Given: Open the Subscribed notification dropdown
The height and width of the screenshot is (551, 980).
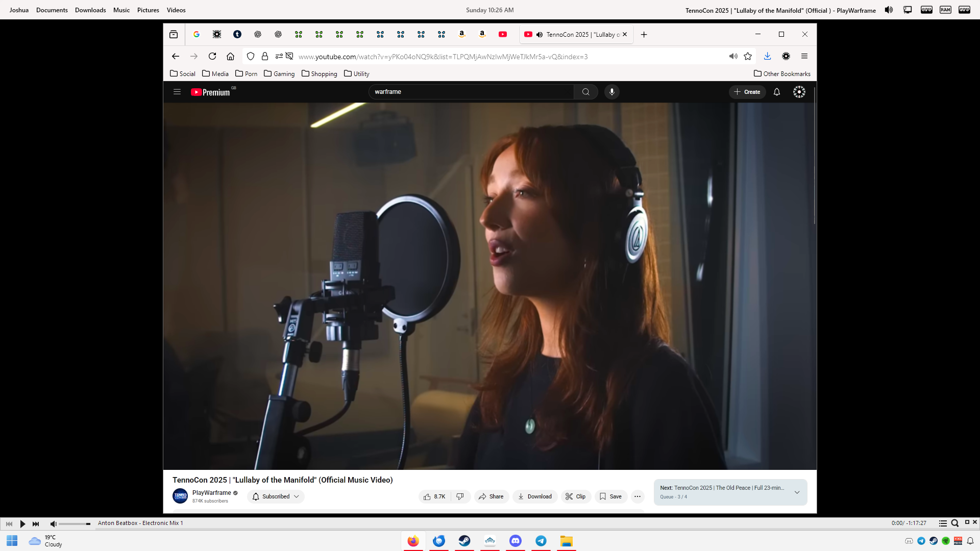Looking at the screenshot, I should click(x=276, y=496).
